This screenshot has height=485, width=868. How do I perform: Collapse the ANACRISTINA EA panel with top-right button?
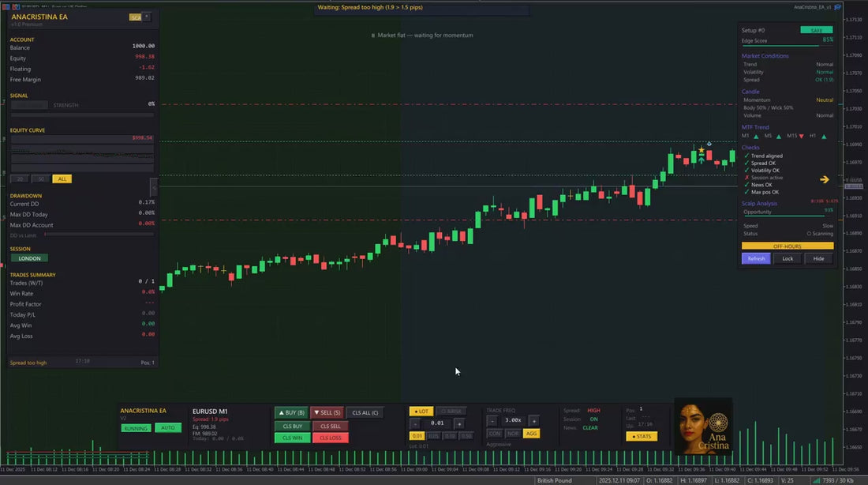click(x=147, y=16)
